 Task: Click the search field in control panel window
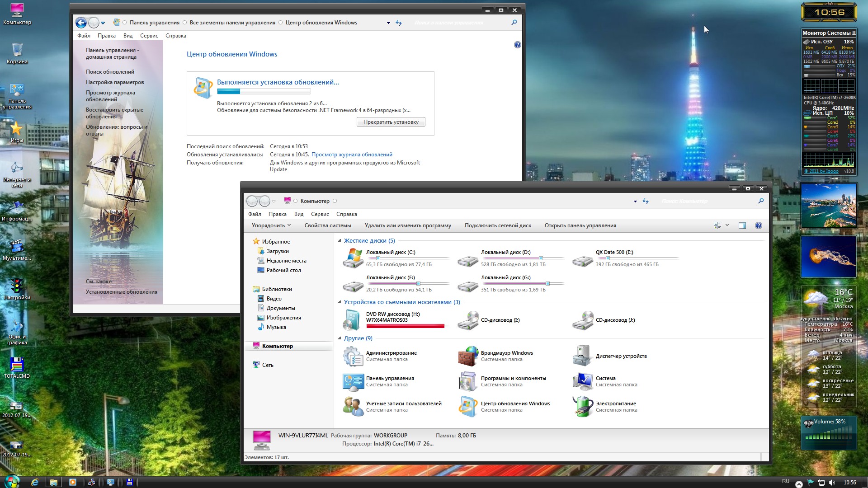tap(461, 23)
